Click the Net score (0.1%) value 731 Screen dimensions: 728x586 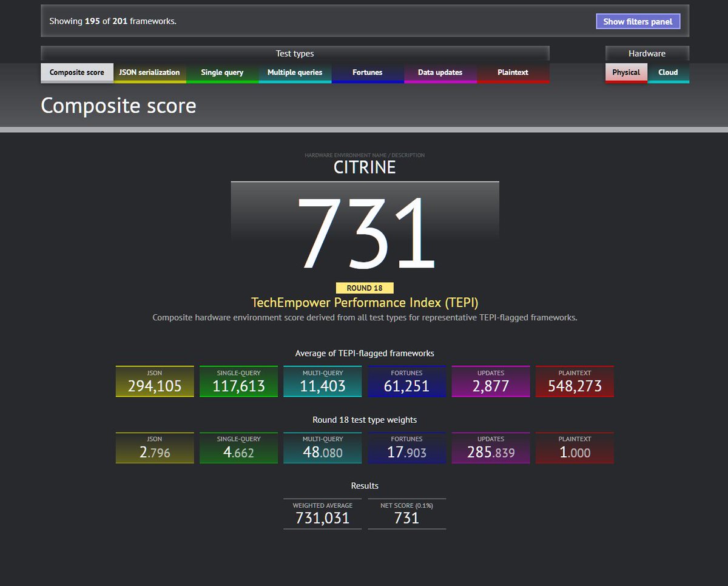coord(406,518)
